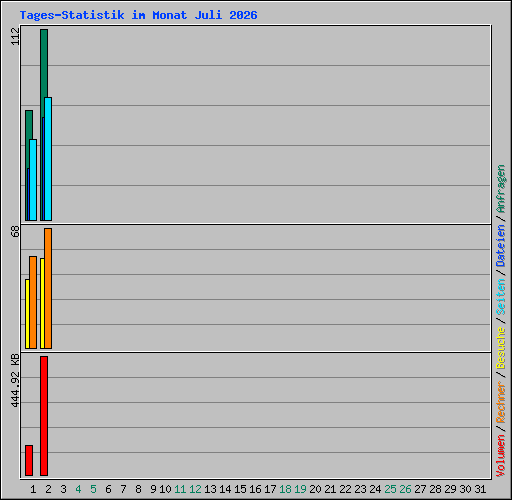Screen dimensions: 512x500
Task: Click the yellow Besuche bar for day 1
Action: [27, 314]
